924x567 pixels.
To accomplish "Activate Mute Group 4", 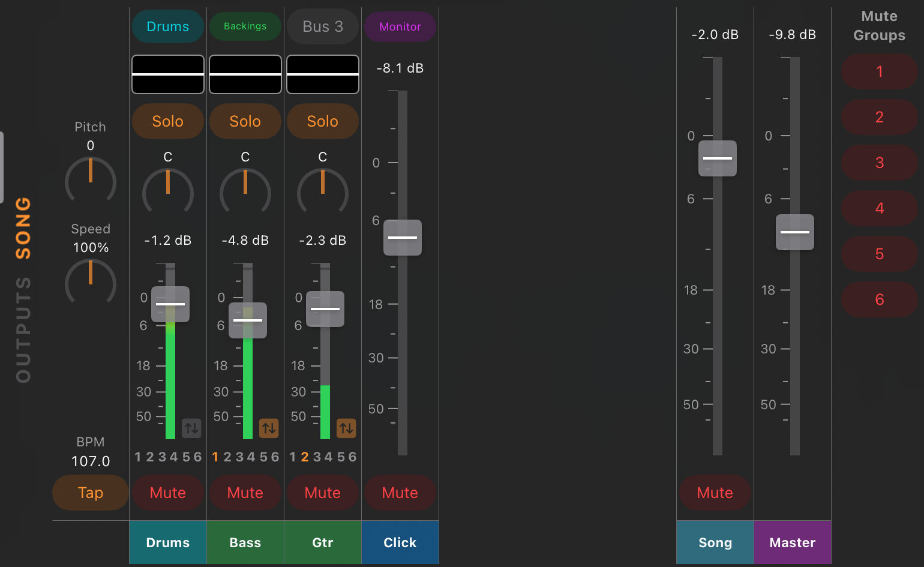I will point(879,208).
